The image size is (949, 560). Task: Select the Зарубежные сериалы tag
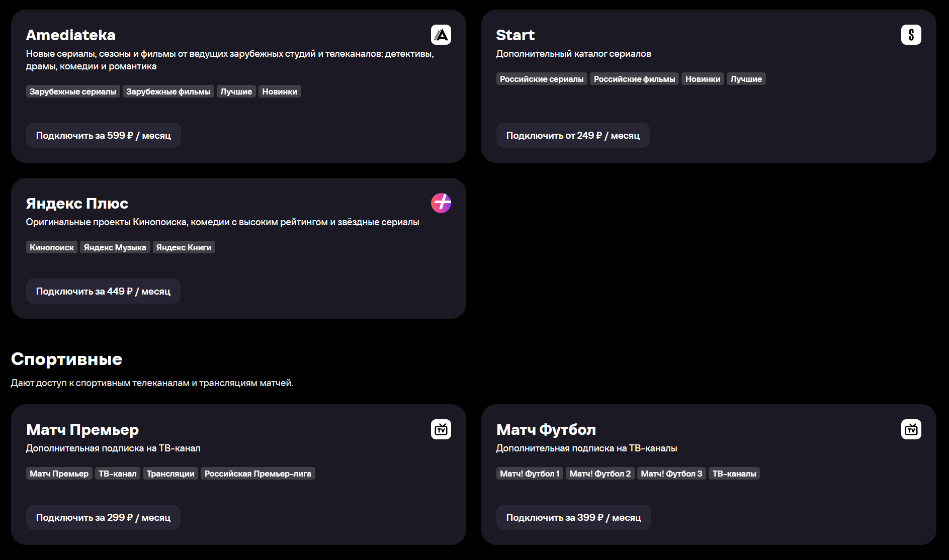tap(73, 91)
